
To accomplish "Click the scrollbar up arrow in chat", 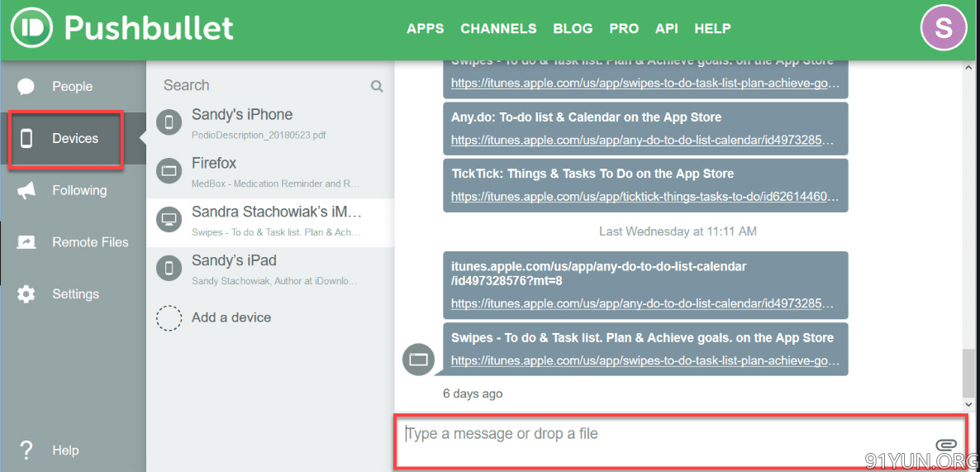I will click(968, 68).
